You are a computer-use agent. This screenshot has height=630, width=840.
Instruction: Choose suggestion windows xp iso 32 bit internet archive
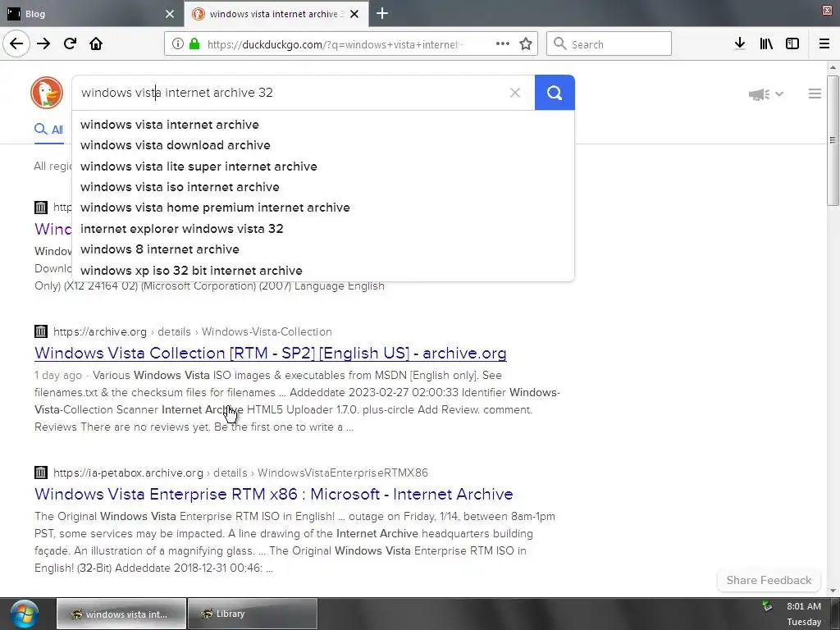323,271
